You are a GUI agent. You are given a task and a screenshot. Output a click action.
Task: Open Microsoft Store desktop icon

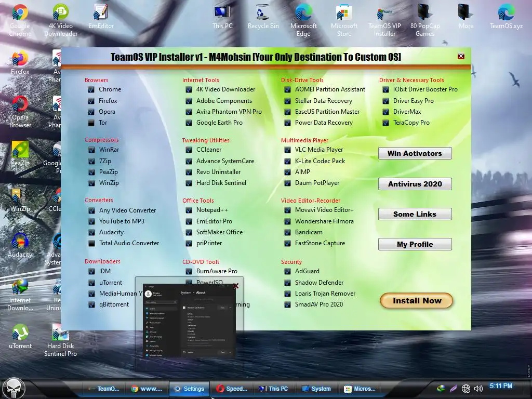[x=344, y=20]
